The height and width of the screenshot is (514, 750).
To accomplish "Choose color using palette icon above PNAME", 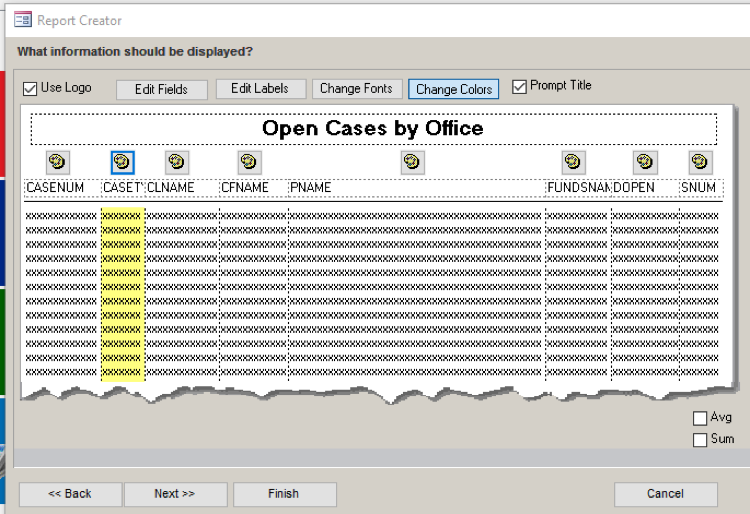I will [x=412, y=162].
